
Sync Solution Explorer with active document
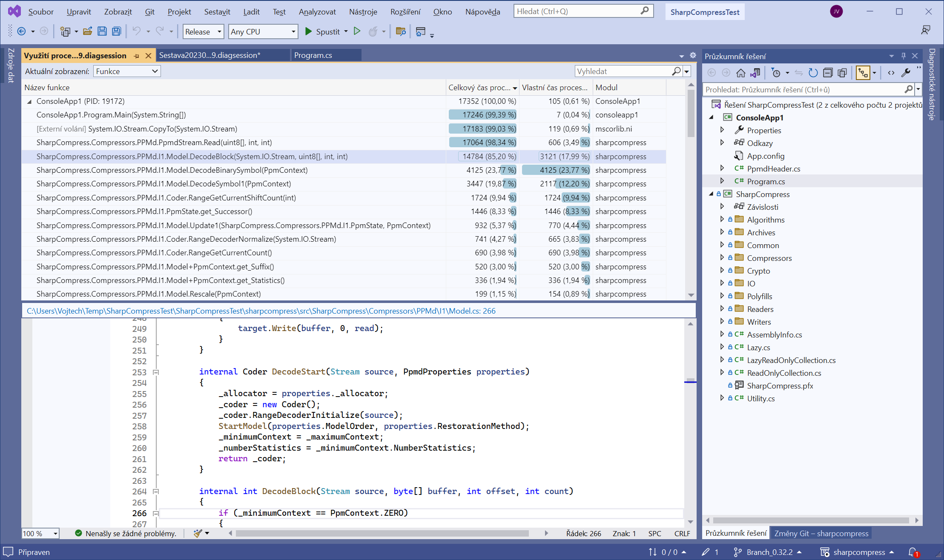pyautogui.click(x=799, y=73)
